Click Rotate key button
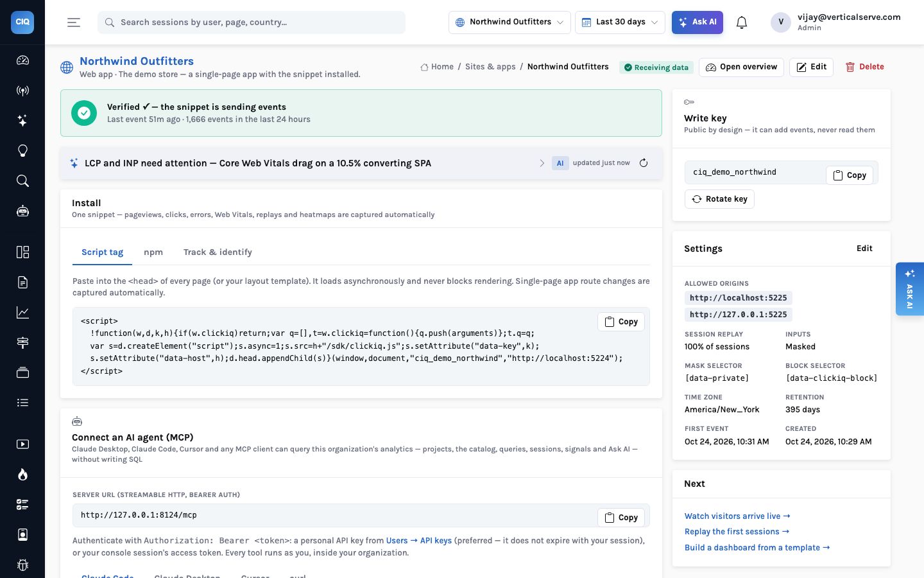 point(719,199)
